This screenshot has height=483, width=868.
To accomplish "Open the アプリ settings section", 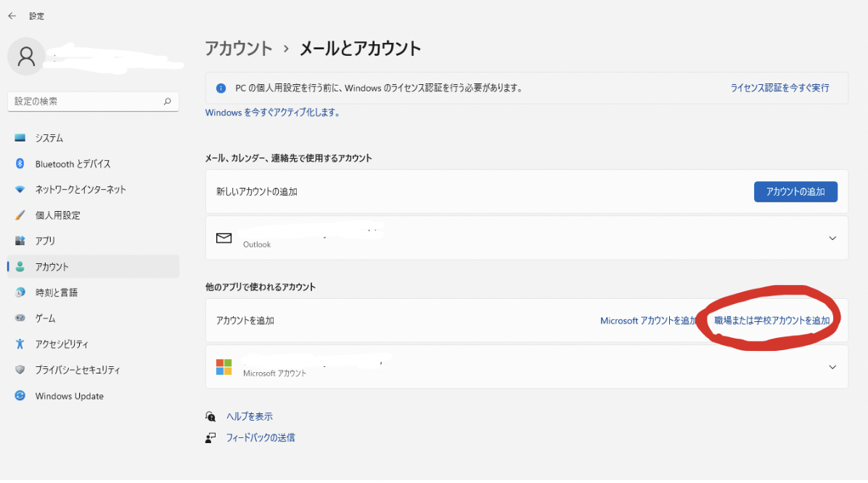I will pyautogui.click(x=45, y=241).
